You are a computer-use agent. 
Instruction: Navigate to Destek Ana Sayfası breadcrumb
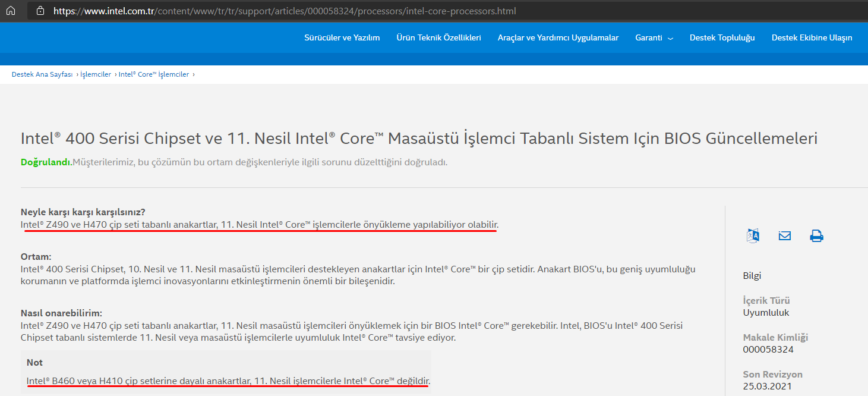click(42, 74)
